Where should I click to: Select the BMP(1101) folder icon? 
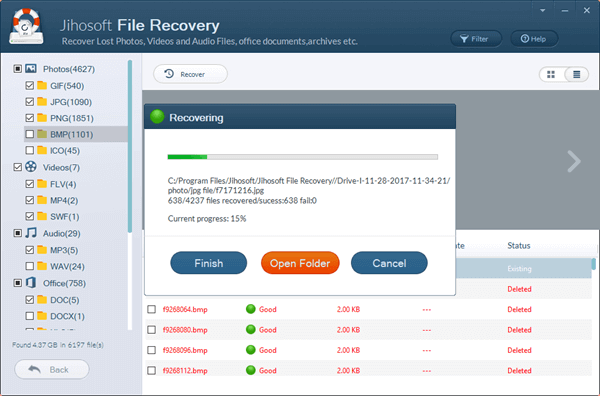tap(42, 134)
